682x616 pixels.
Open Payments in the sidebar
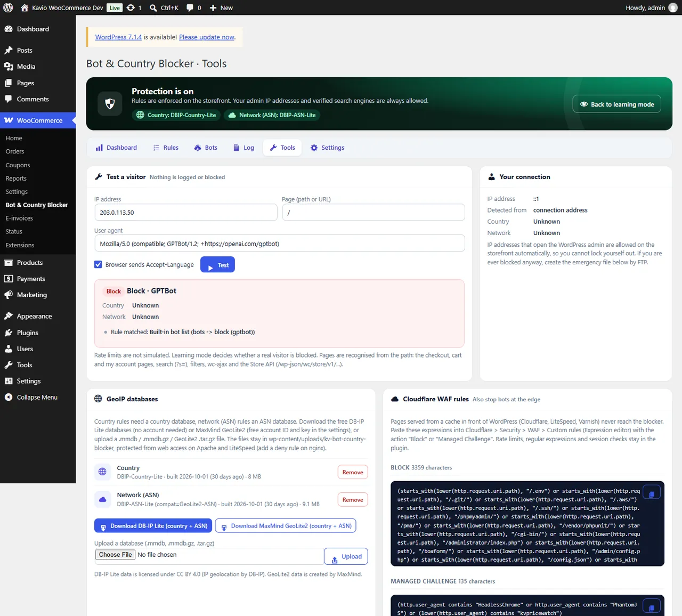[31, 279]
